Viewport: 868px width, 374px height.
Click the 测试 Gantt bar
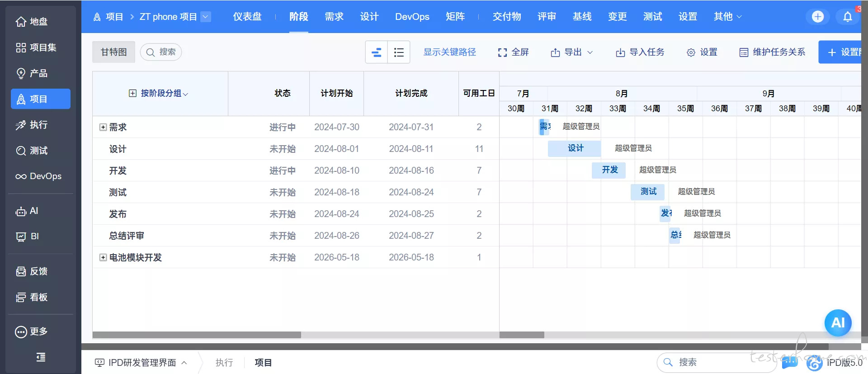[x=647, y=192]
